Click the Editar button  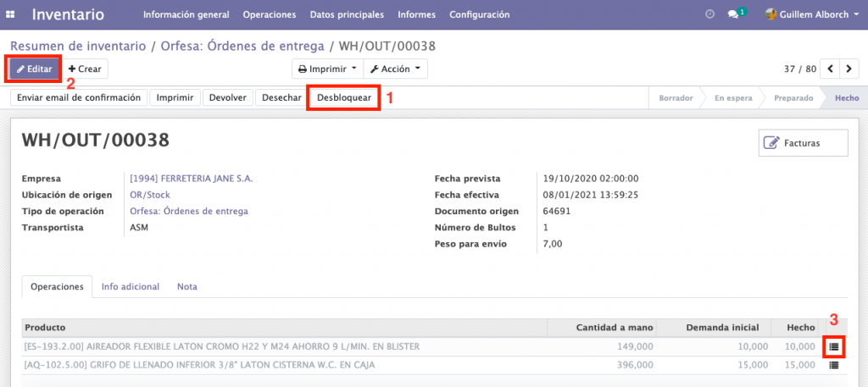pyautogui.click(x=34, y=69)
